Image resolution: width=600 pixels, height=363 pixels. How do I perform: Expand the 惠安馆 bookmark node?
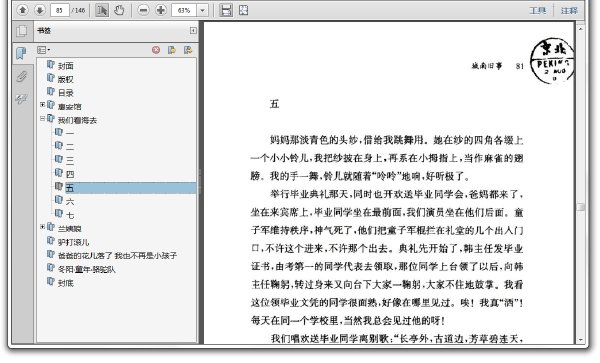click(42, 104)
